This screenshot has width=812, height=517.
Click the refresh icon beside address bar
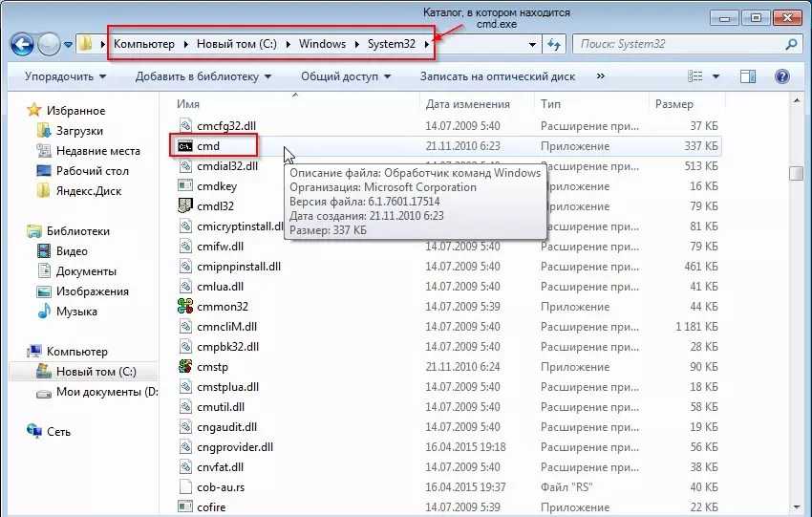[553, 45]
